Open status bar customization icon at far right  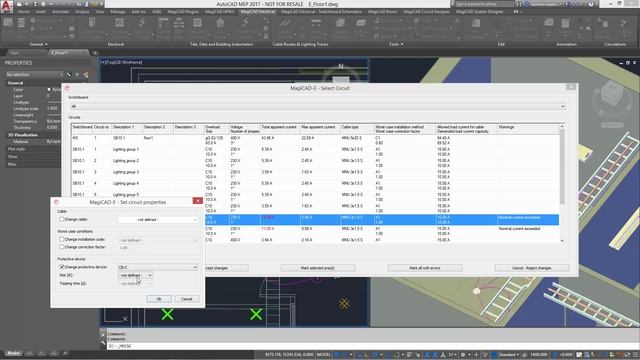click(x=635, y=355)
